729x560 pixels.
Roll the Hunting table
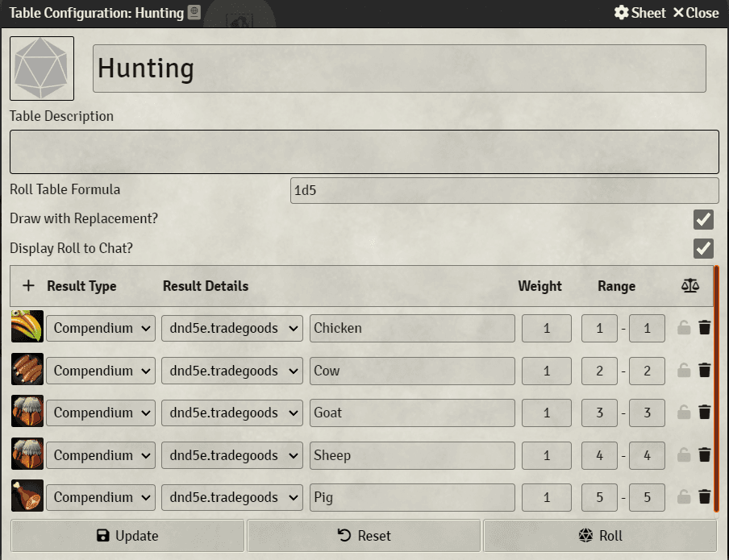point(600,536)
